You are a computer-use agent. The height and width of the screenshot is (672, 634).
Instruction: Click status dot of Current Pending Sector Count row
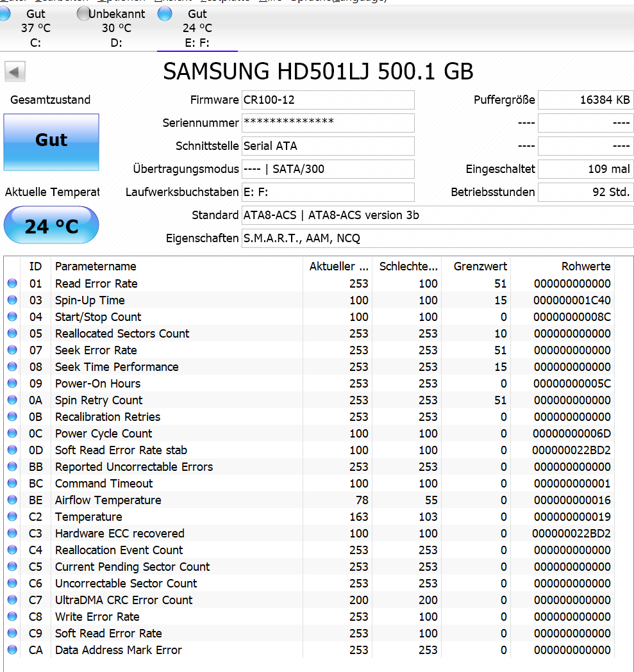[x=12, y=566]
